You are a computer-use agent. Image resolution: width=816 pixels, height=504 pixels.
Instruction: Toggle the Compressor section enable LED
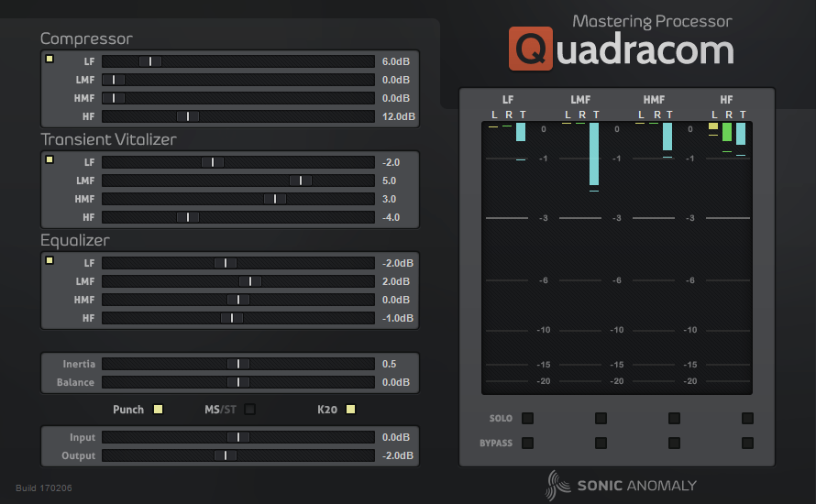[50, 60]
